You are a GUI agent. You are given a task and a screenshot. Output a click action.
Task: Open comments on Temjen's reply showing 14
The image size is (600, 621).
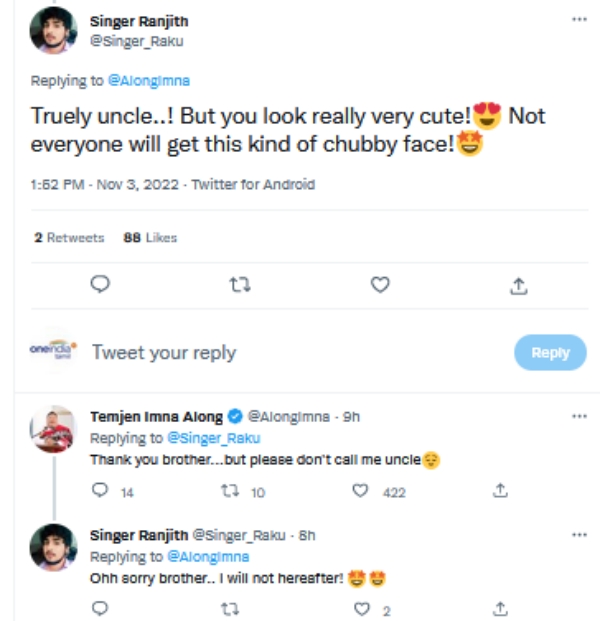(99, 491)
